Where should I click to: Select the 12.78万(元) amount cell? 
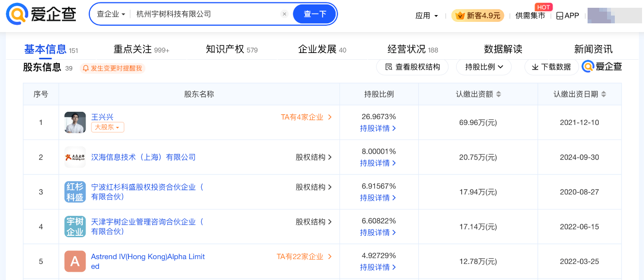tap(478, 262)
